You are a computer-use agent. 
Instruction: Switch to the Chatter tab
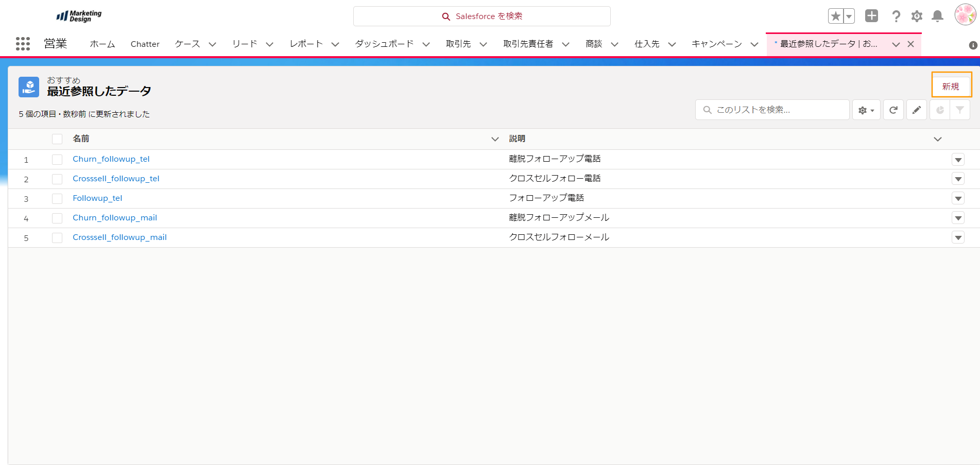[x=145, y=44]
